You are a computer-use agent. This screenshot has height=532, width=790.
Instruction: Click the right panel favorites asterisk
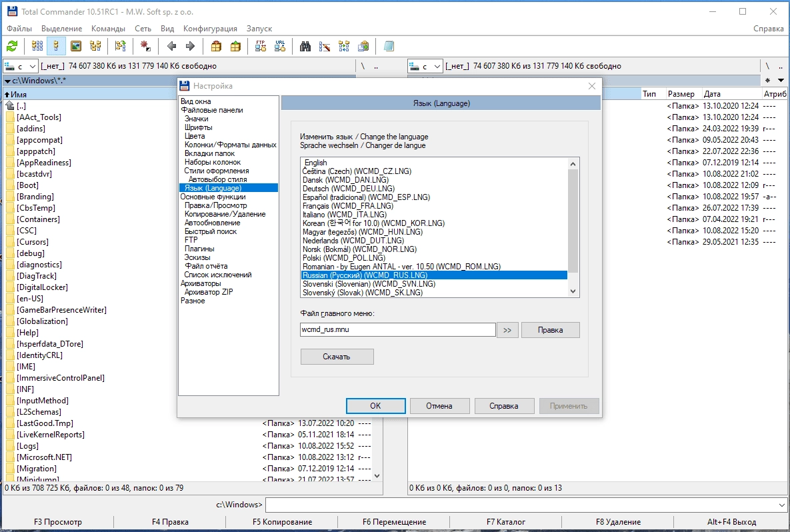767,81
